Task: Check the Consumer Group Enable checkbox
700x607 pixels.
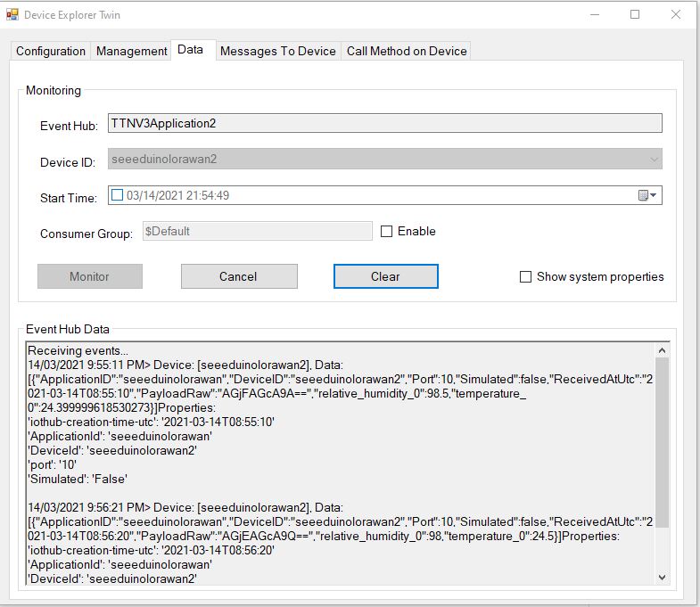Action: coord(386,231)
